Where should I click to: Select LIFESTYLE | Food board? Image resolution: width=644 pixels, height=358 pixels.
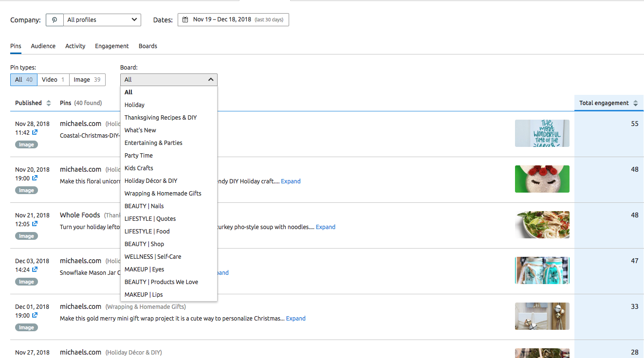coord(169,232)
